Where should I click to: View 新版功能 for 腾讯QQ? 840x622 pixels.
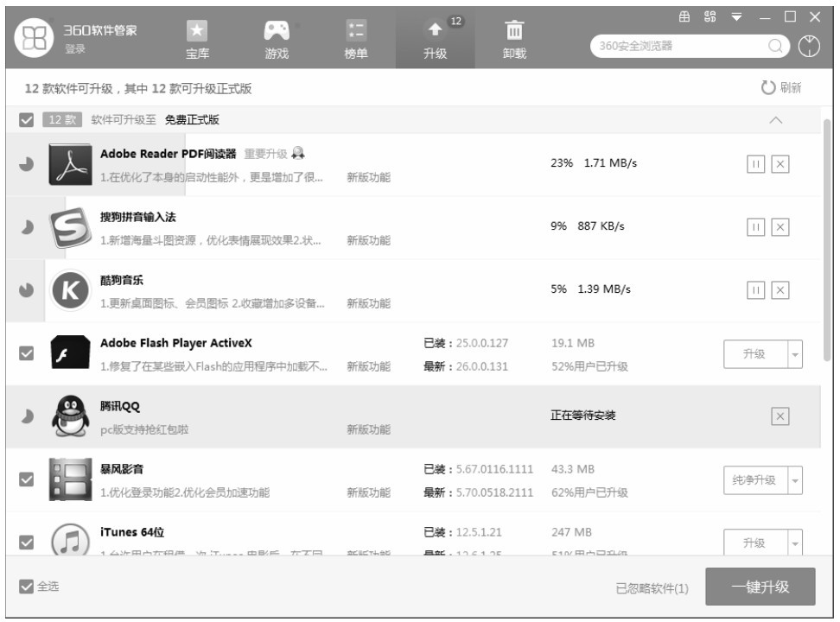tap(368, 429)
